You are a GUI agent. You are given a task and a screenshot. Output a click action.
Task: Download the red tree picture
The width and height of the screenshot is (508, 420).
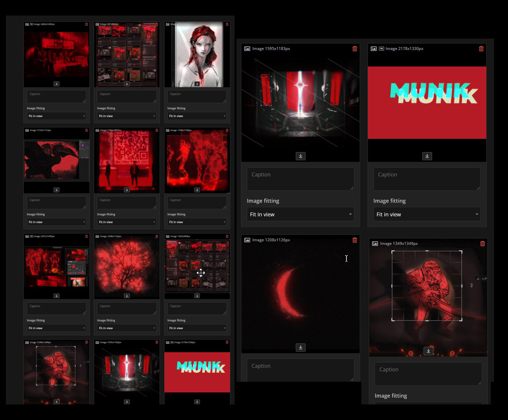[127, 296]
